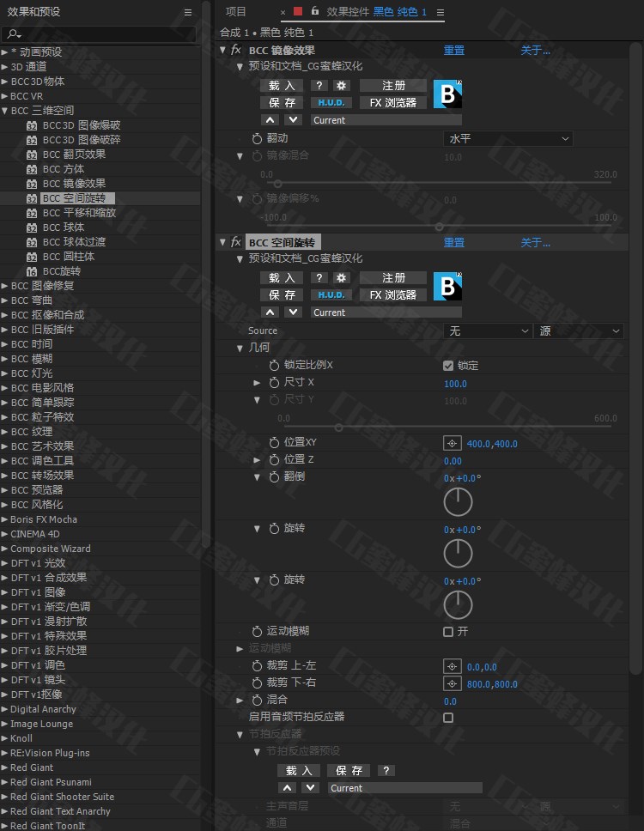
Task: Click the effect preset icon next to BCC 球体
Action: tap(32, 227)
